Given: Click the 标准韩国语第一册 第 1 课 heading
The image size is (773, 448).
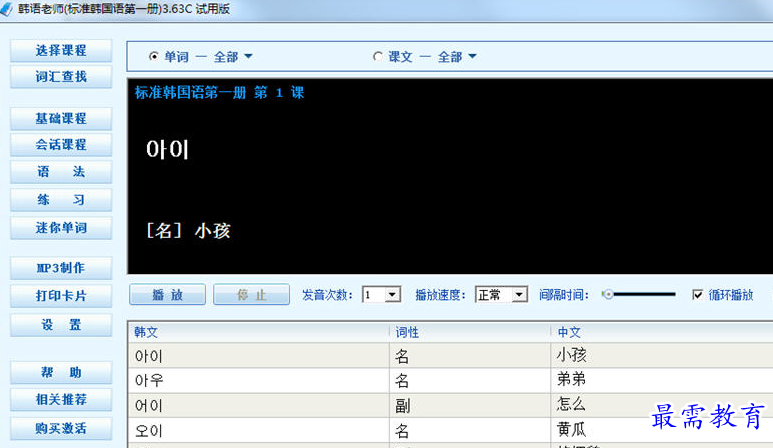Looking at the screenshot, I should pos(219,93).
